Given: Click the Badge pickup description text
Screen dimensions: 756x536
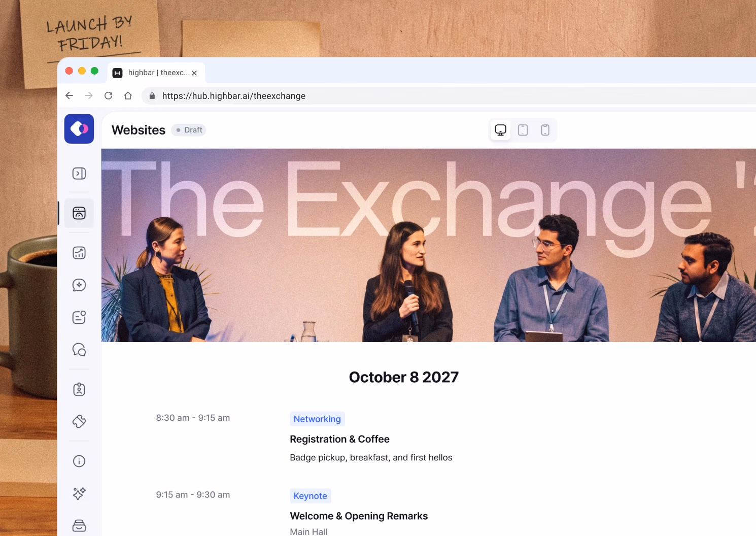Looking at the screenshot, I should pyautogui.click(x=371, y=458).
